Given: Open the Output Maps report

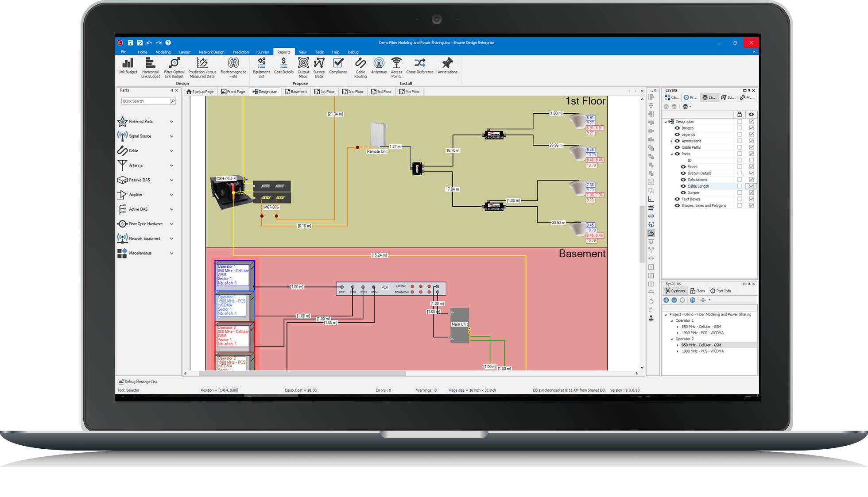Looking at the screenshot, I should point(303,68).
